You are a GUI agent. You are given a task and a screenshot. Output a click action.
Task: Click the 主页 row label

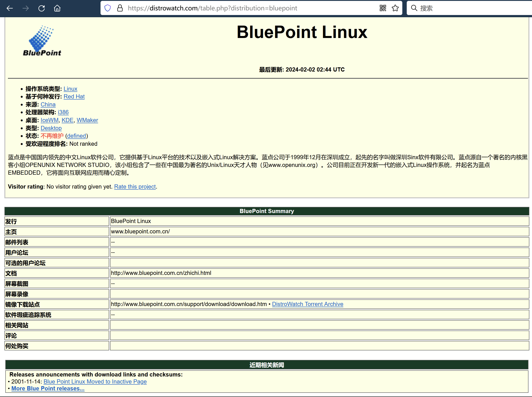[11, 231]
